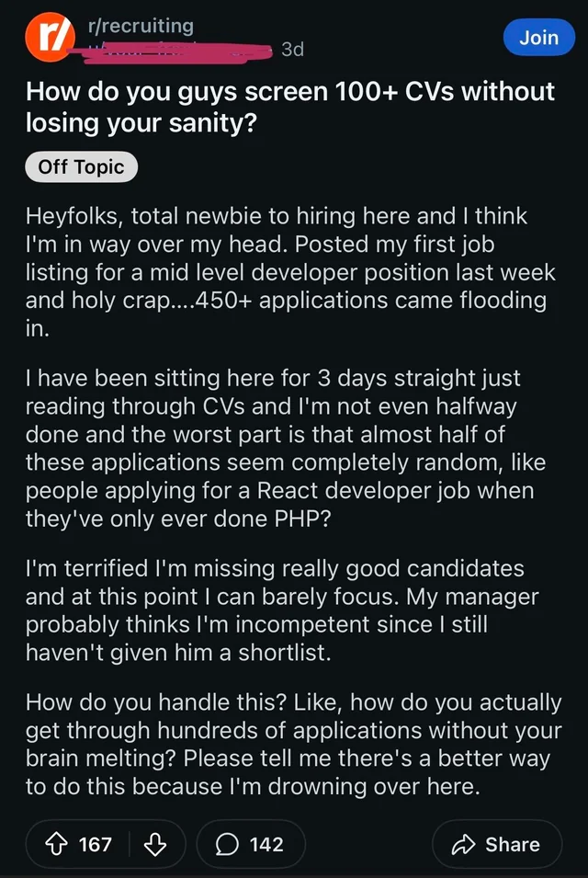Click the r/recruiting community avatar icon
588x878 pixels.
click(50, 37)
